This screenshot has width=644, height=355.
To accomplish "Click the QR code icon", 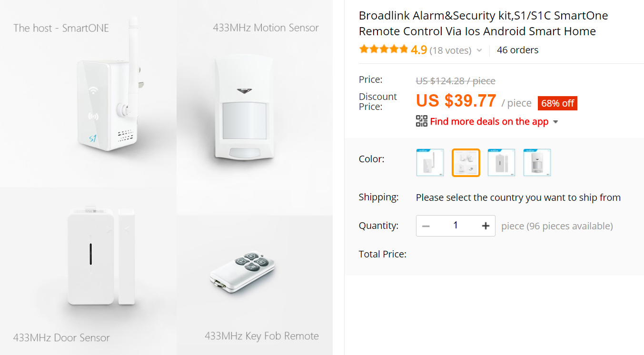I will pyautogui.click(x=421, y=121).
